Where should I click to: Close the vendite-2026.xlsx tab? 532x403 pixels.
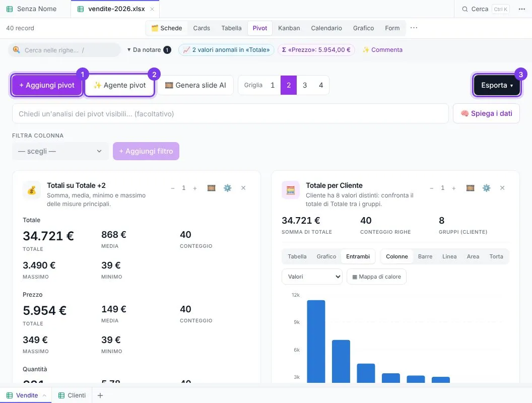pos(152,9)
